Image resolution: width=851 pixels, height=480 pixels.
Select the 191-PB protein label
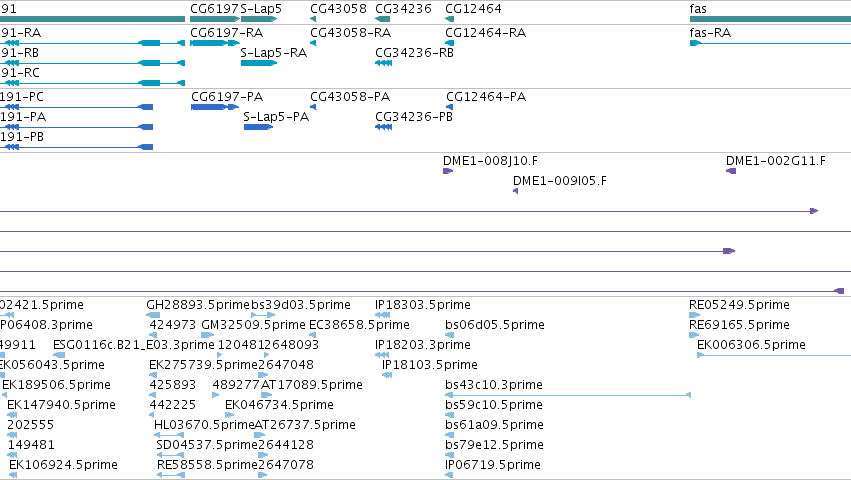point(22,137)
